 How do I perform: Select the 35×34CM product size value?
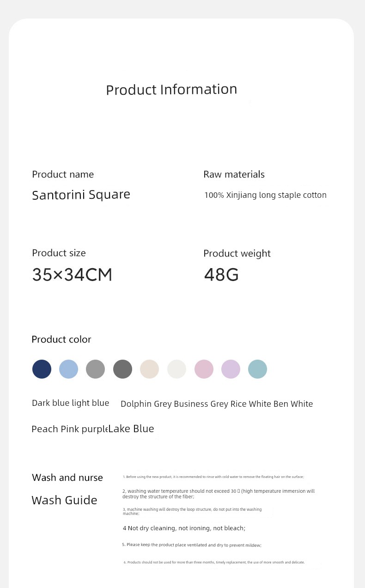coord(72,275)
